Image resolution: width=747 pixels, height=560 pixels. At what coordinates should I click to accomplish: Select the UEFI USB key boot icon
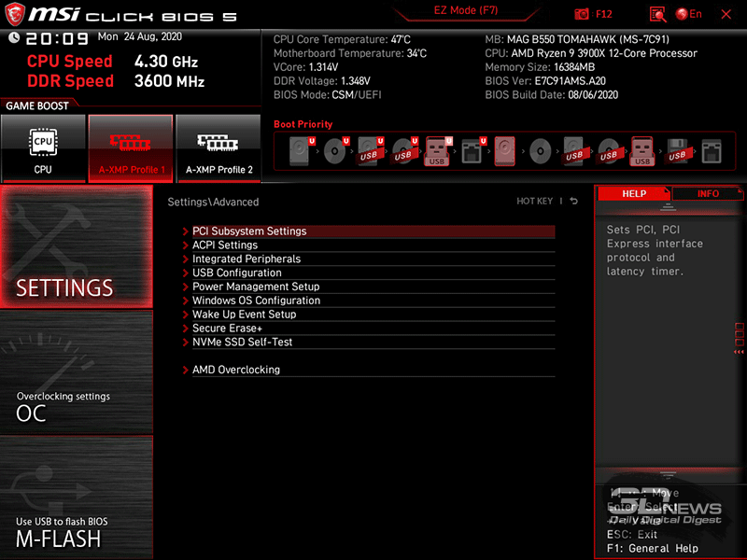coord(439,151)
